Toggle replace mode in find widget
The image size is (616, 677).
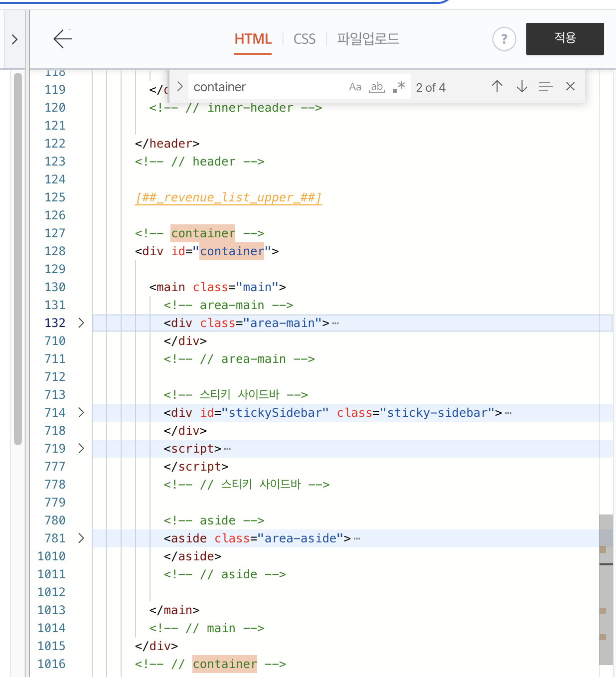click(x=180, y=87)
